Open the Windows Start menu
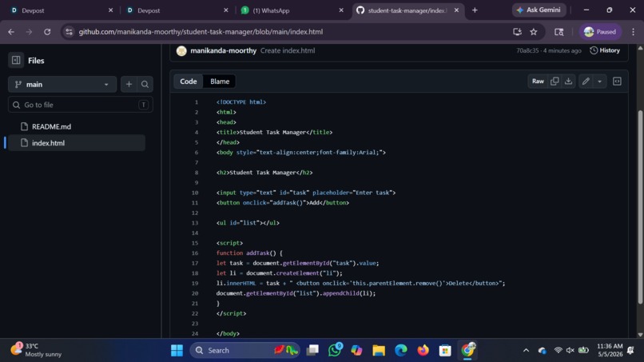644x362 pixels. click(177, 351)
